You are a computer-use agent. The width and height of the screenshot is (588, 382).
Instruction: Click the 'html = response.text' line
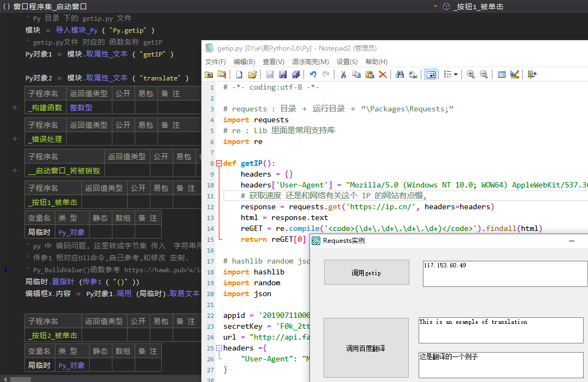[284, 218]
